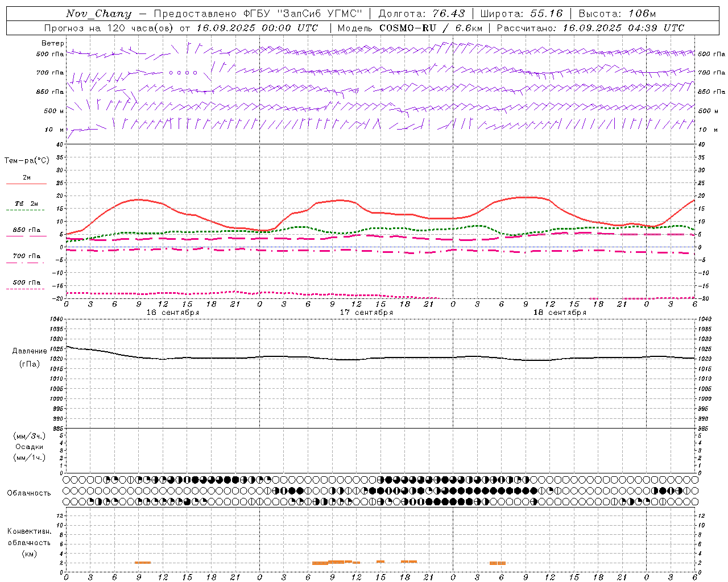Click the Nov_Chany station title
This screenshot has height=582, width=728.
98,14
